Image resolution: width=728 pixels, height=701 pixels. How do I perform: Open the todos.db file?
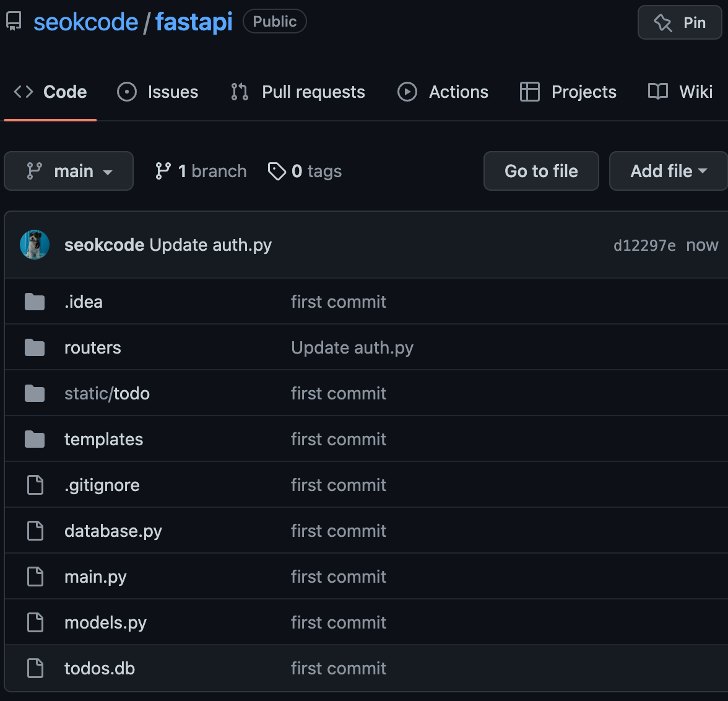click(99, 668)
